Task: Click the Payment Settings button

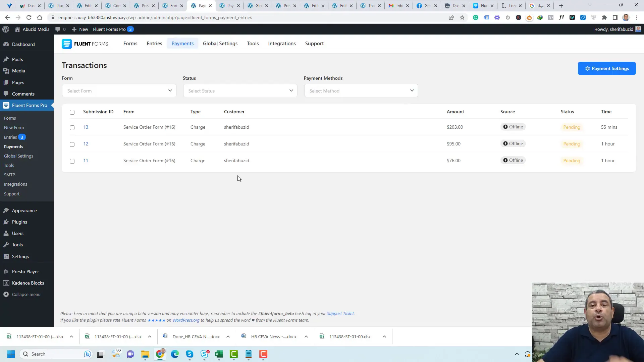Action: coord(607,68)
